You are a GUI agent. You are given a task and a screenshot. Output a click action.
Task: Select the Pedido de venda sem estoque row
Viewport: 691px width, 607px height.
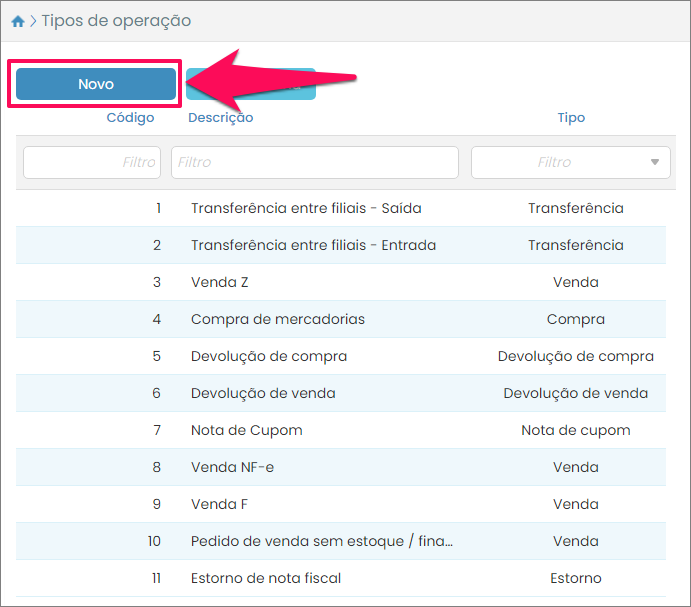[x=322, y=541]
